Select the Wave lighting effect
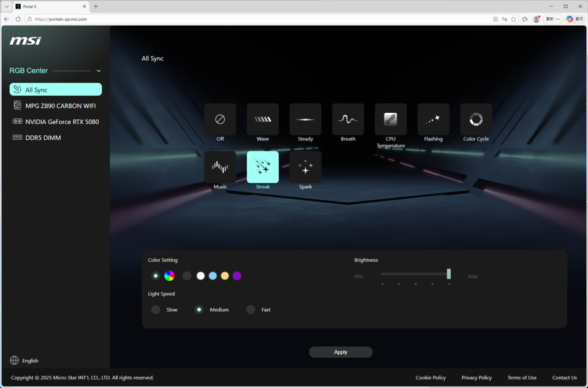The width and height of the screenshot is (588, 388). coord(263,120)
